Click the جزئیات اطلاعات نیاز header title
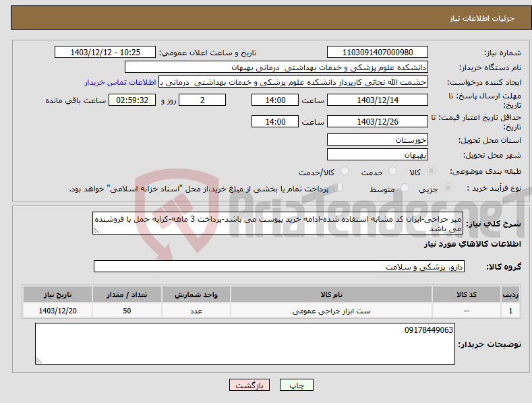This screenshot has height=403, width=532. tap(482, 18)
